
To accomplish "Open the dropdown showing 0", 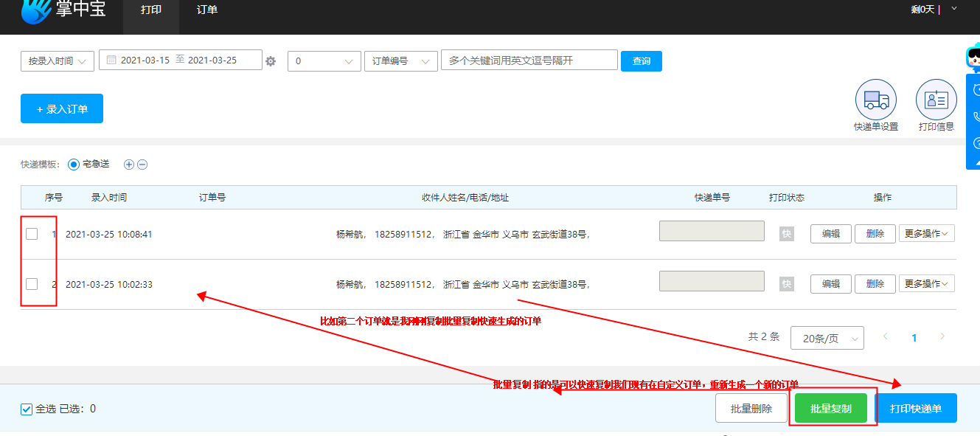I will tap(324, 61).
